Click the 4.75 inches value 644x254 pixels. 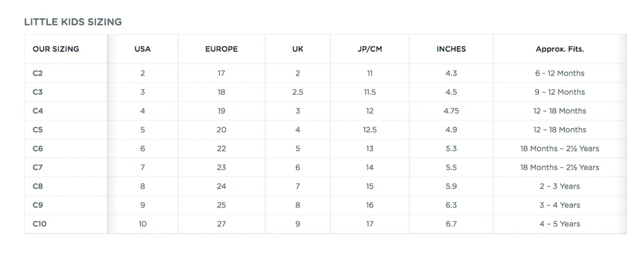tap(451, 111)
